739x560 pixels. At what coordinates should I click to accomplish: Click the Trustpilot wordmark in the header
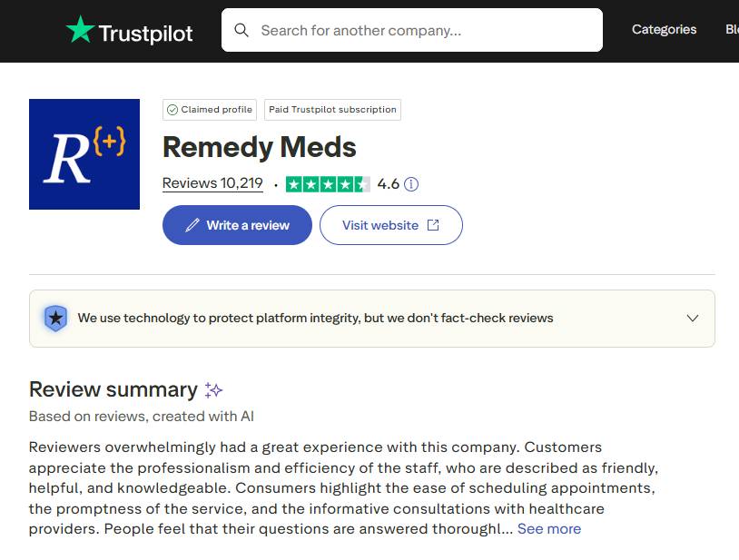145,34
